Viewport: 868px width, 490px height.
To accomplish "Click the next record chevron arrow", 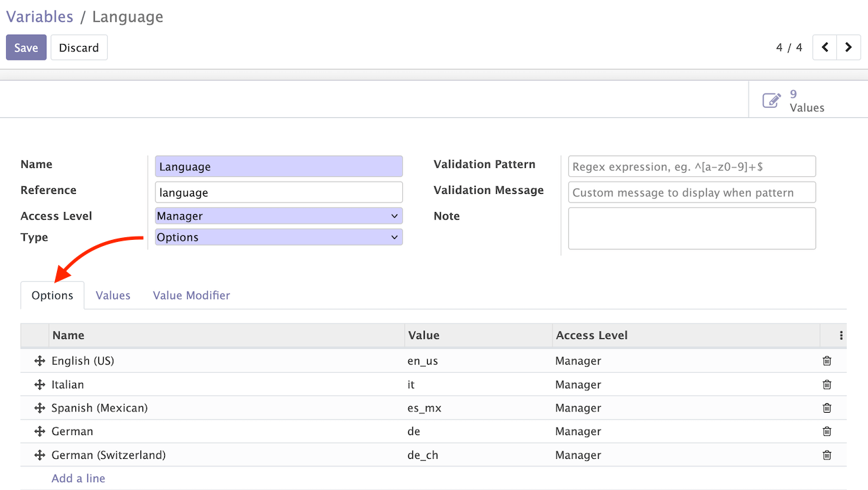I will point(848,47).
